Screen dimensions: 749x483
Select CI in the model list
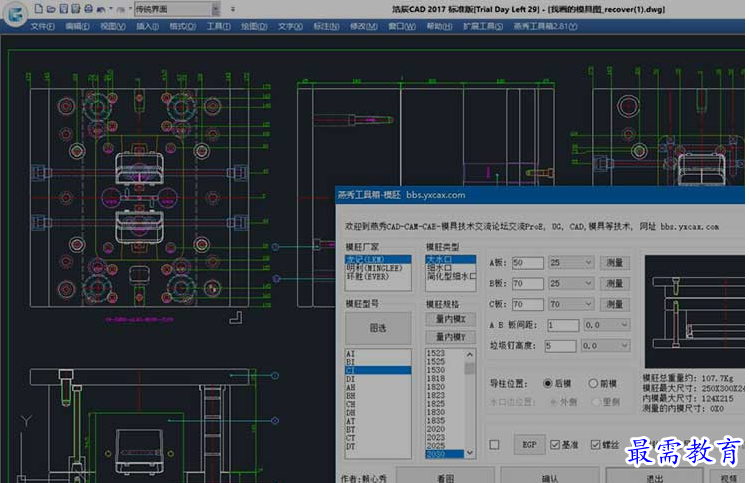coord(378,371)
